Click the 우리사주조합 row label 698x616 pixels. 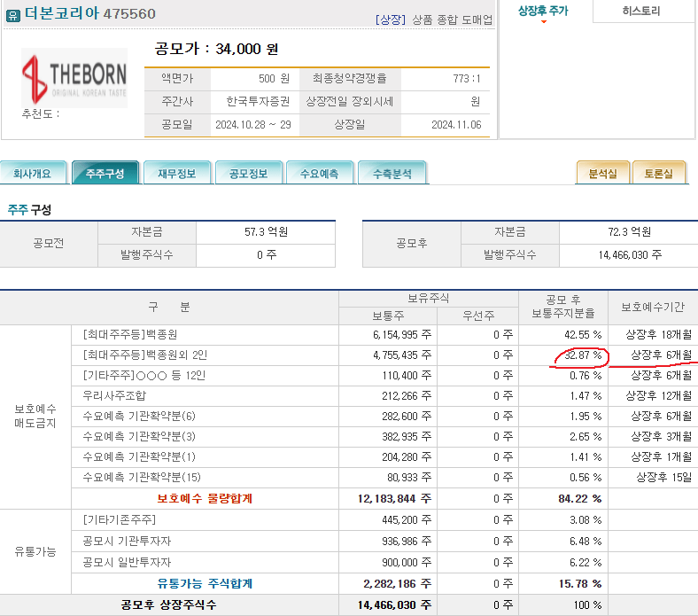pyautogui.click(x=114, y=396)
